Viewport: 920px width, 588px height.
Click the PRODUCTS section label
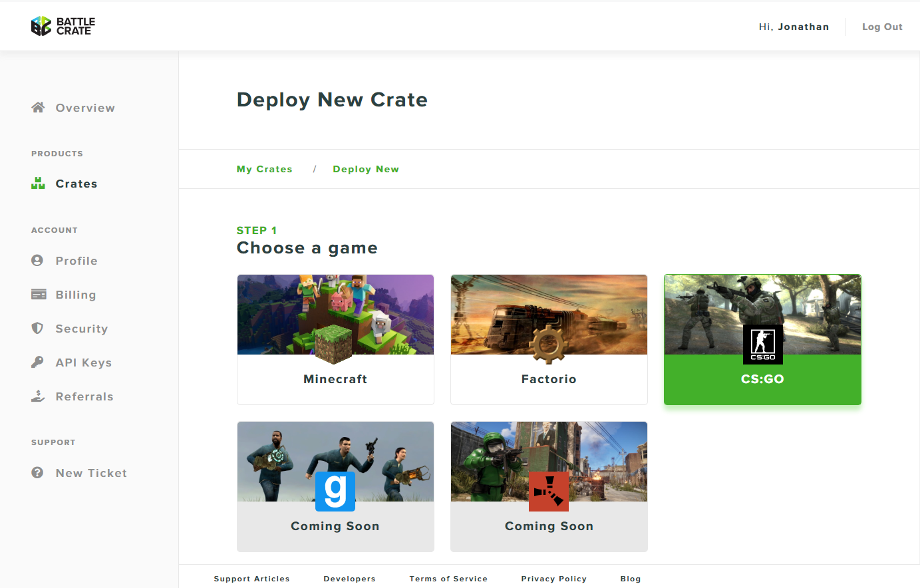57,154
